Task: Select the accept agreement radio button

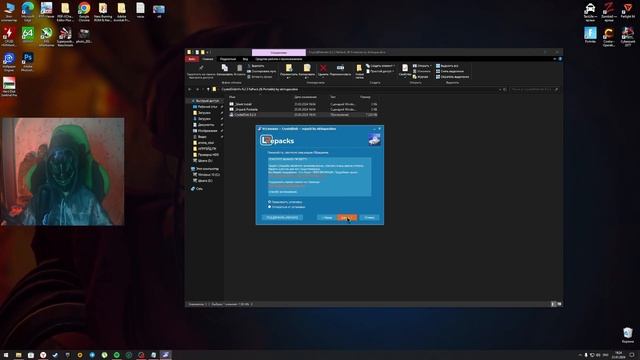Action: coord(269,202)
